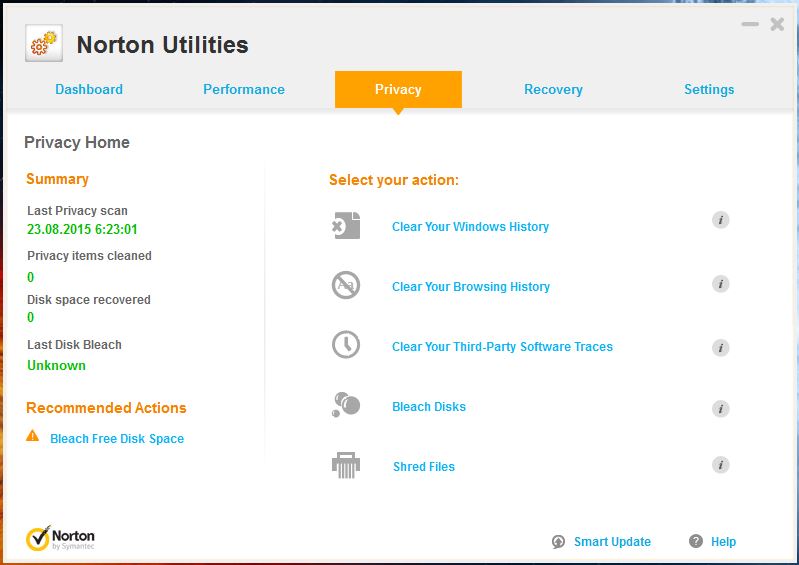Click the Clear Your Browsing History icon
Image resolution: width=799 pixels, height=565 pixels.
(346, 285)
